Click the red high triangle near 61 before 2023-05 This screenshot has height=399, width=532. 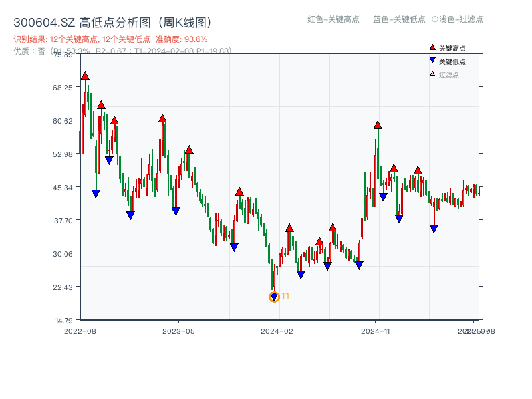coord(162,118)
